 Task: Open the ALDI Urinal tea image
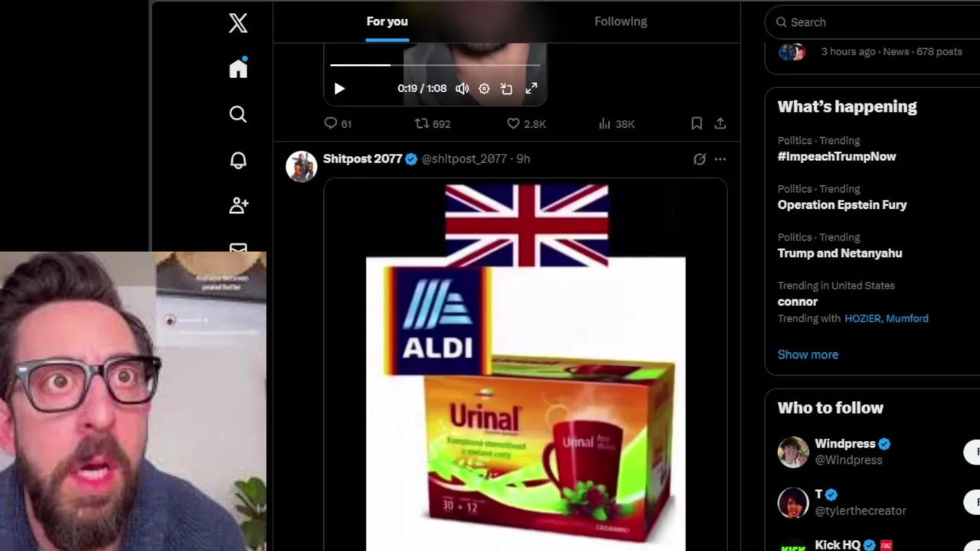click(525, 366)
